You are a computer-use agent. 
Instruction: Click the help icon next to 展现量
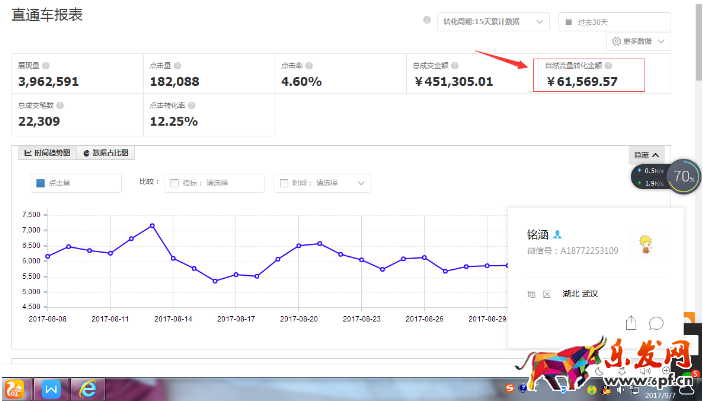(x=47, y=65)
